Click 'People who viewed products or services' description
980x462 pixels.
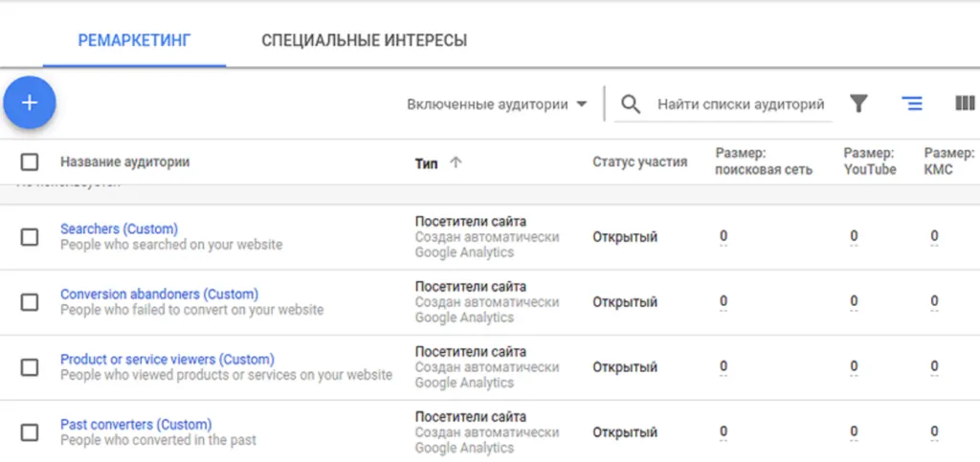(226, 375)
